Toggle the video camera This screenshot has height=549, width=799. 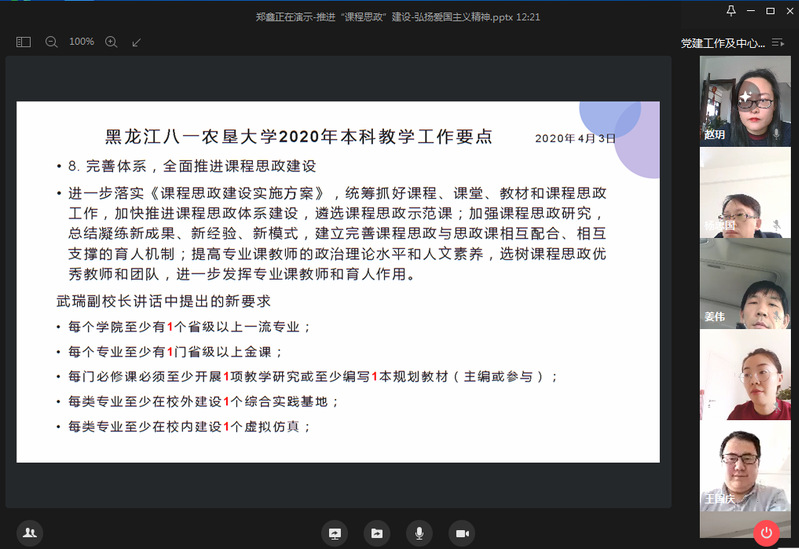click(461, 533)
